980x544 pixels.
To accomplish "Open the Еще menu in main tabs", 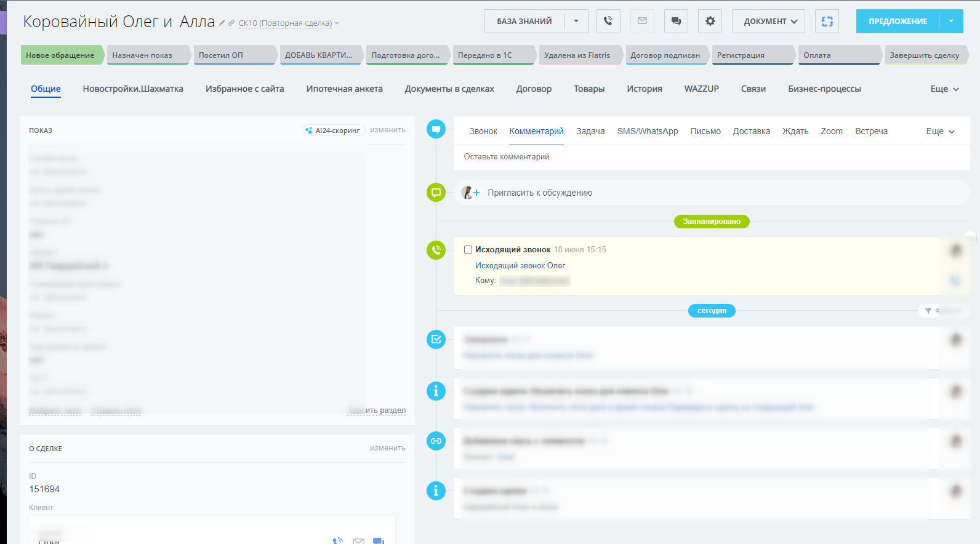I will point(944,89).
